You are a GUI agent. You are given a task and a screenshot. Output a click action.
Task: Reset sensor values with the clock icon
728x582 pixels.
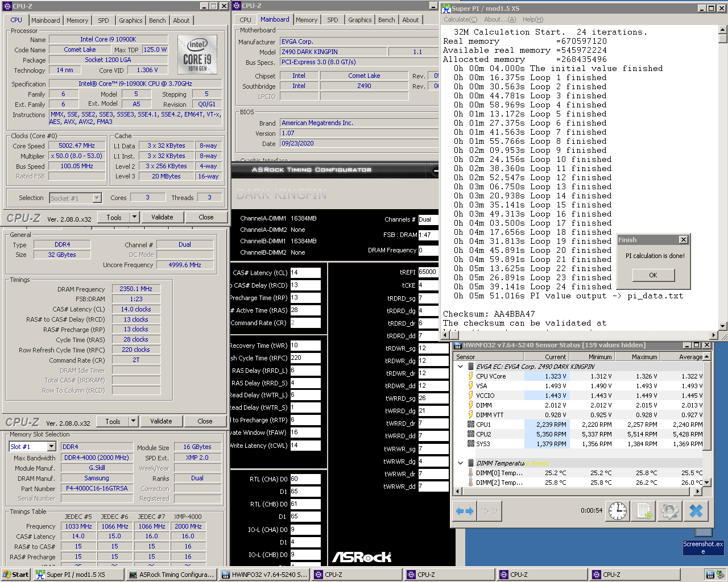pyautogui.click(x=617, y=511)
